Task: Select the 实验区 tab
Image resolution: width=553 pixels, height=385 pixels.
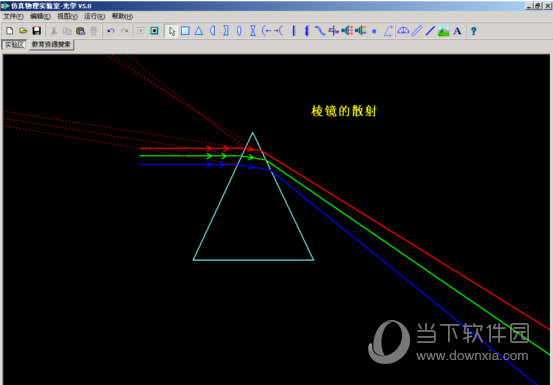Action: (14, 45)
